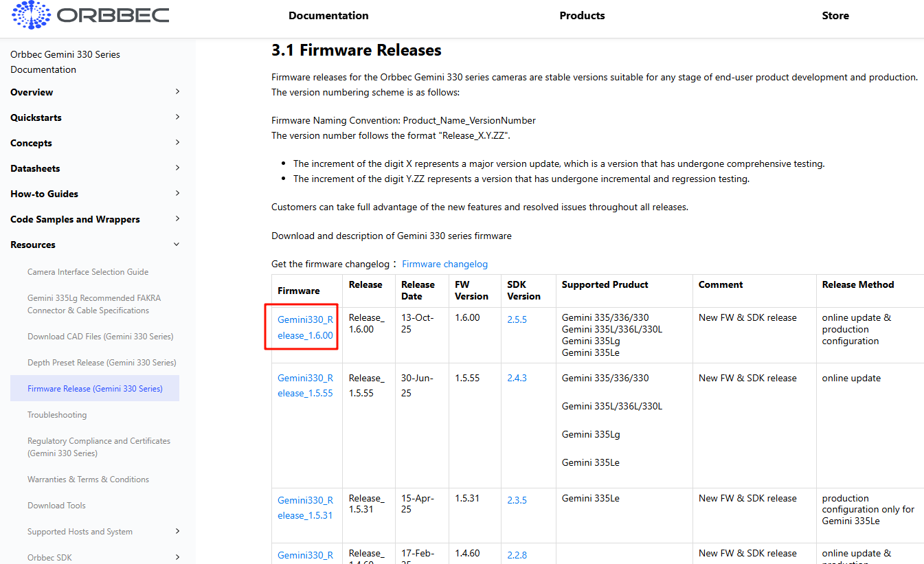924x564 pixels.
Task: Open the Products menu in top navigation
Action: tap(582, 16)
